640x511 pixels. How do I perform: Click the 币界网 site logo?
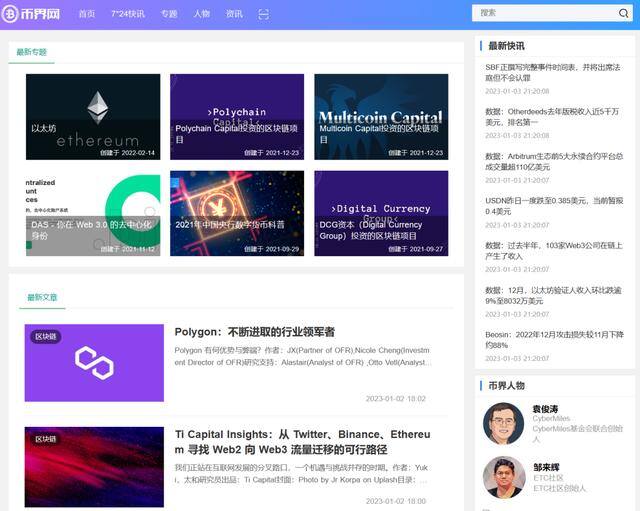(31, 14)
